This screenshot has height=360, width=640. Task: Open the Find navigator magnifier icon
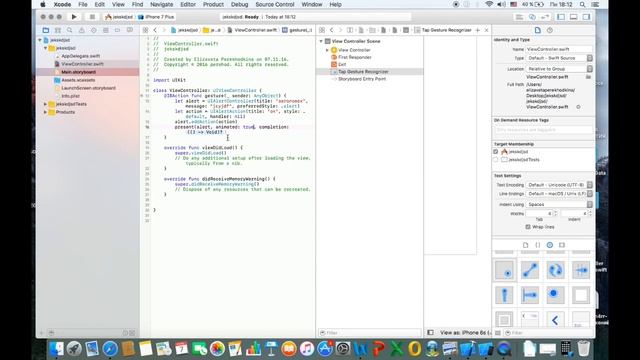70,30
